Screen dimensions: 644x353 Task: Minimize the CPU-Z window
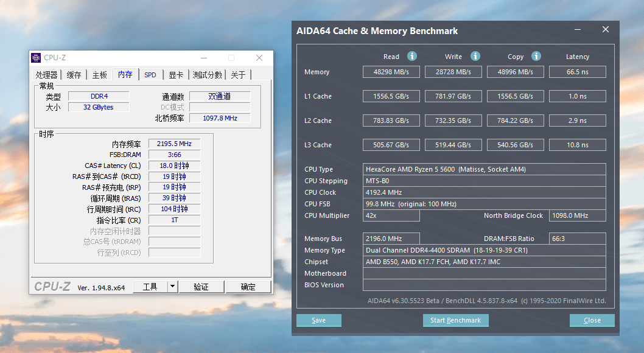coord(204,58)
